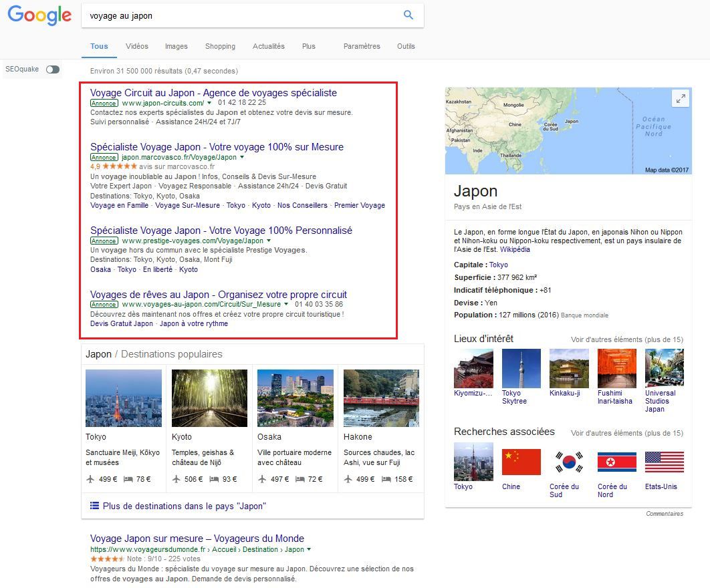The width and height of the screenshot is (710, 588).
Task: Click the hotel bed icon under Hakone
Action: tap(386, 479)
